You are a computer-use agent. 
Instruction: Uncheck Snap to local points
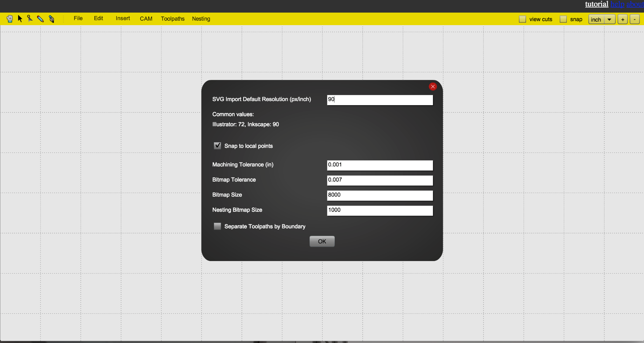click(x=217, y=146)
